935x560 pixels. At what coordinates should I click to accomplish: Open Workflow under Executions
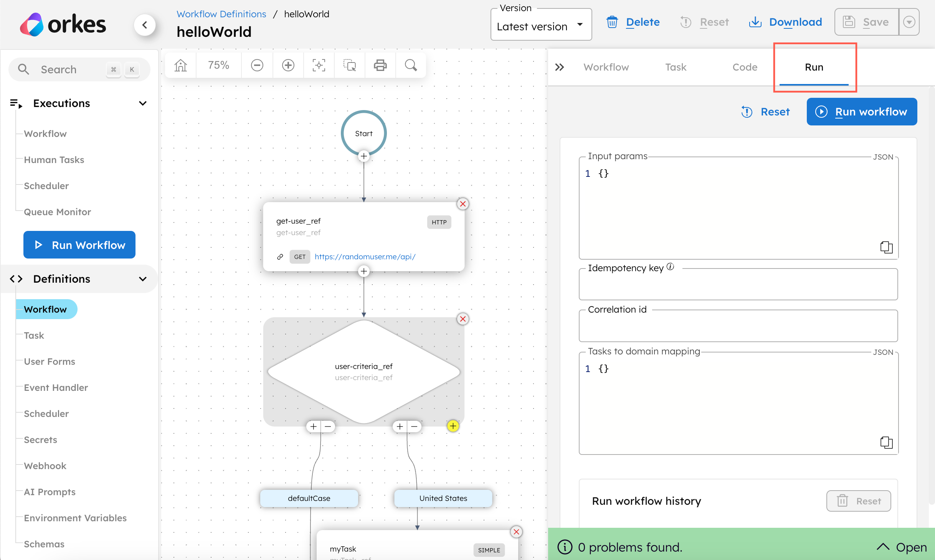pyautogui.click(x=45, y=133)
